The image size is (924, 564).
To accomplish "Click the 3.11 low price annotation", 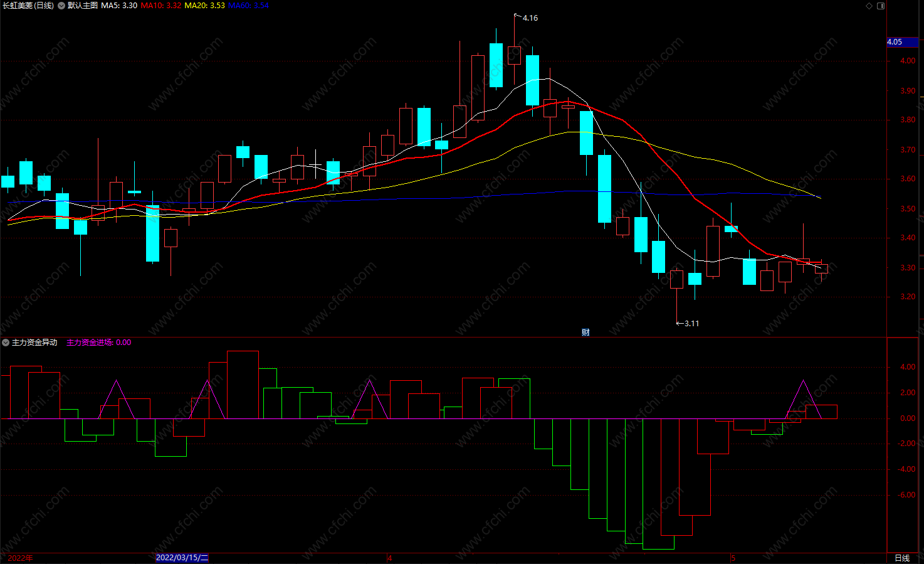I will (x=691, y=324).
